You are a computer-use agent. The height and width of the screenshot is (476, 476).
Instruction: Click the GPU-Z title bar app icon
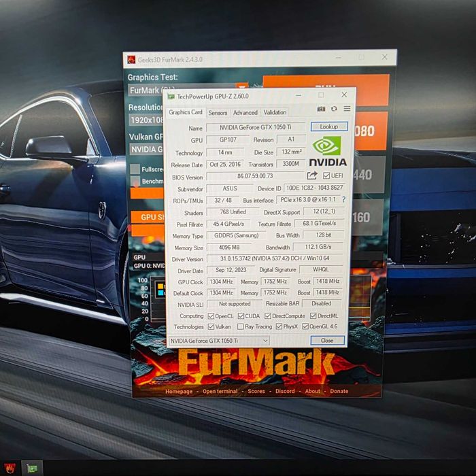click(x=171, y=97)
